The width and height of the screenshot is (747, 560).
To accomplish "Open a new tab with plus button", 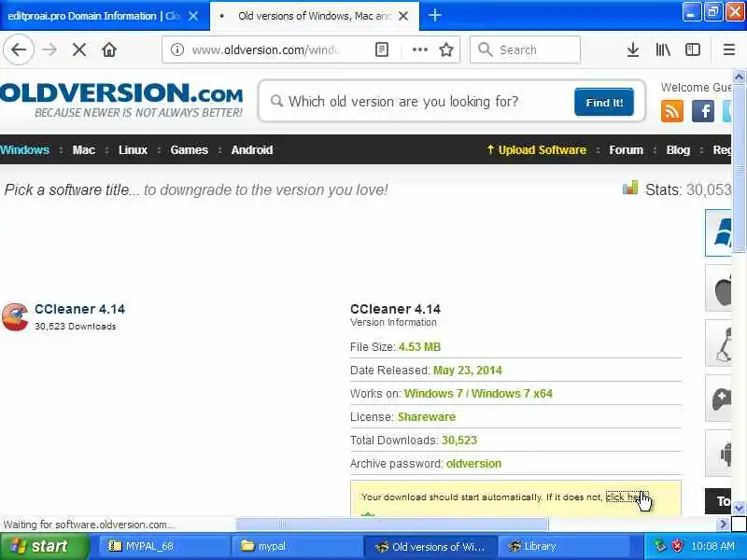I will 434,16.
